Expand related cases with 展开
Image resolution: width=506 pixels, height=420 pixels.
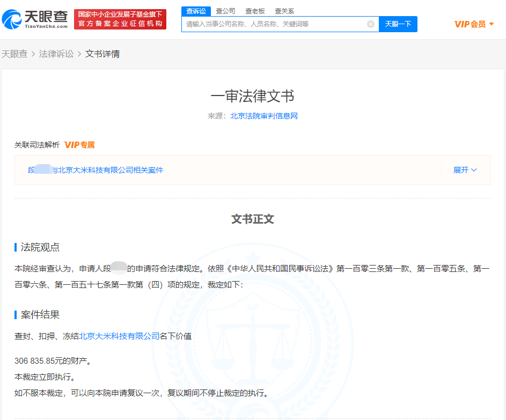pos(465,170)
